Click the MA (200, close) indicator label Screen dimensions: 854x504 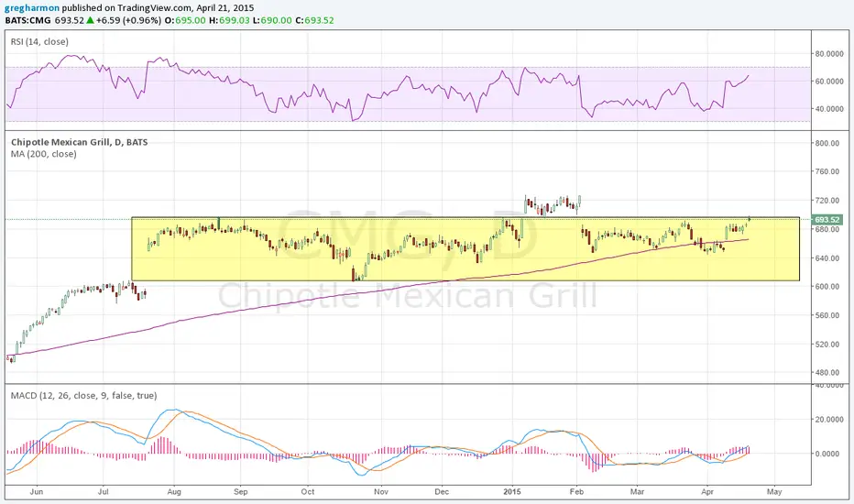[x=44, y=154]
